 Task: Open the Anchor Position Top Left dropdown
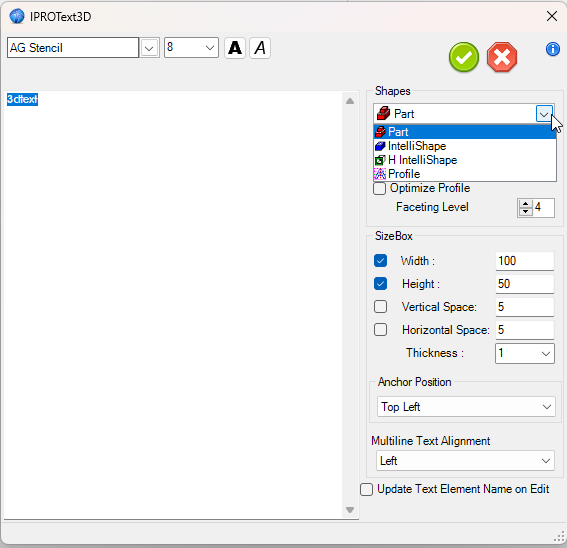click(466, 407)
